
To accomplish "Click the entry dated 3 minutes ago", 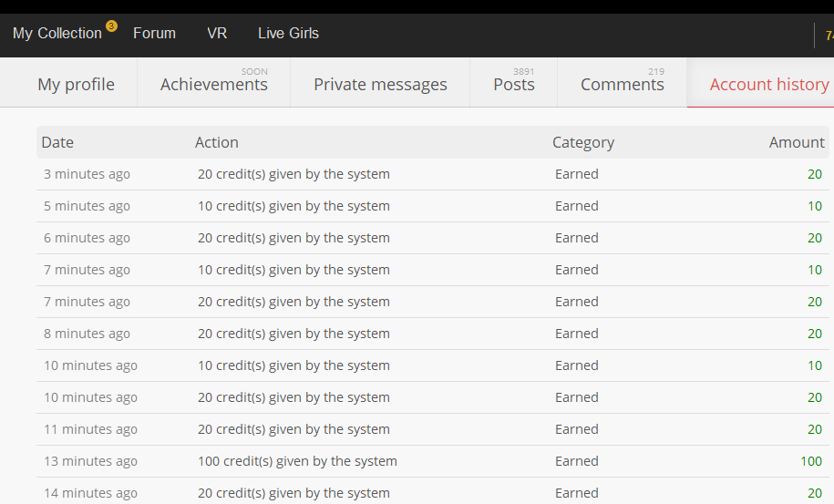I will (x=87, y=174).
